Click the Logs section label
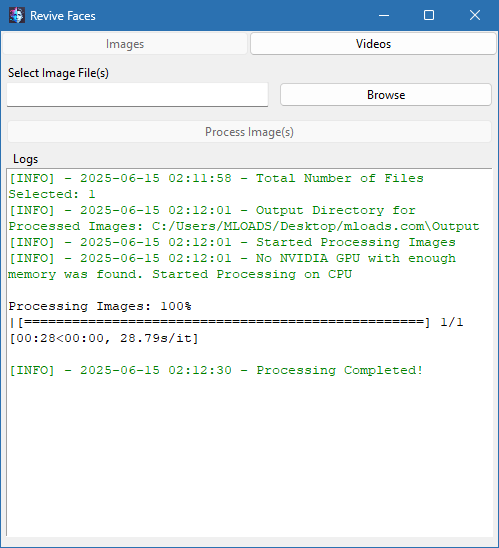 (x=26, y=159)
